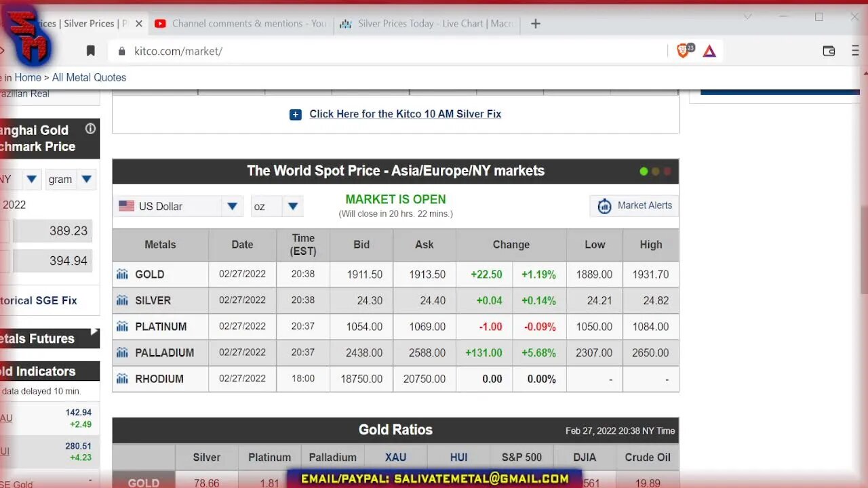Screen dimensions: 868x488
Task: Click the plus icon beside Silver Fix link
Action: [x=295, y=115]
